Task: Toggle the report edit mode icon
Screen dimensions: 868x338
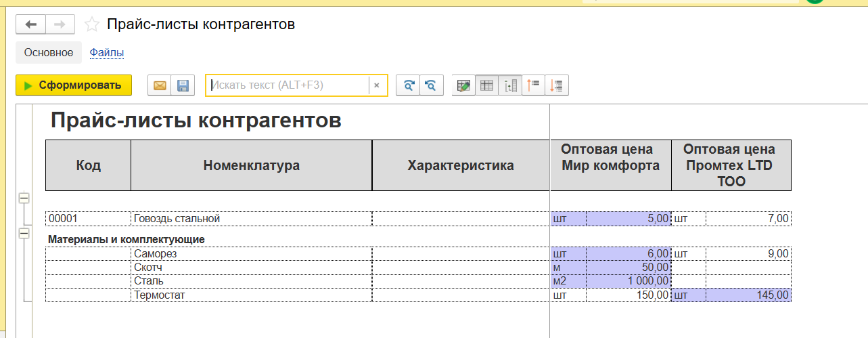Action: pyautogui.click(x=463, y=85)
